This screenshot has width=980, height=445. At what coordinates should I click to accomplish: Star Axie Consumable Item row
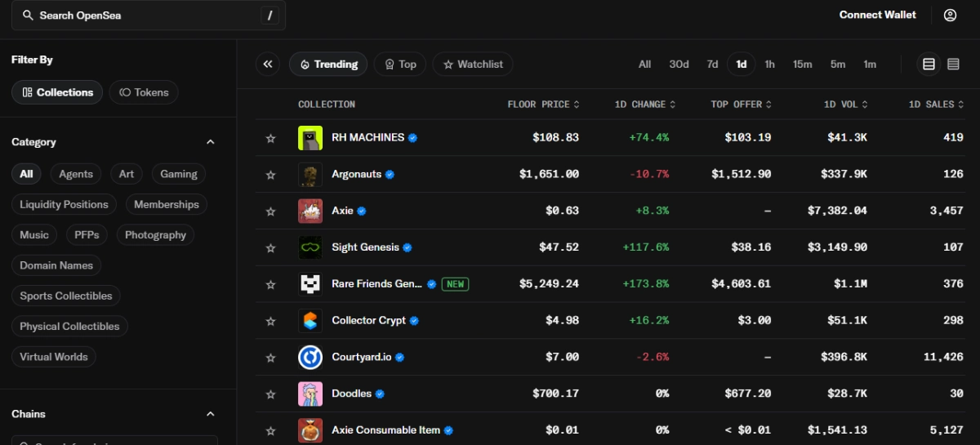(x=270, y=430)
